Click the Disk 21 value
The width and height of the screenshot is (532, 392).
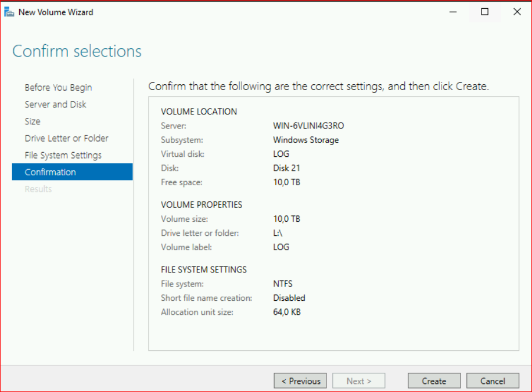coord(286,168)
